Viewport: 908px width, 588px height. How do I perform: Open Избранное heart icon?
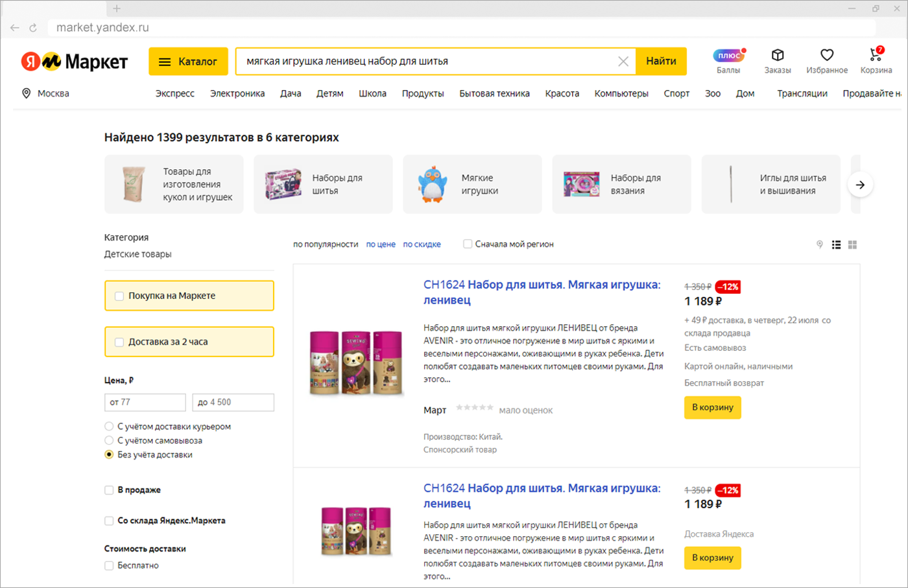(x=827, y=55)
